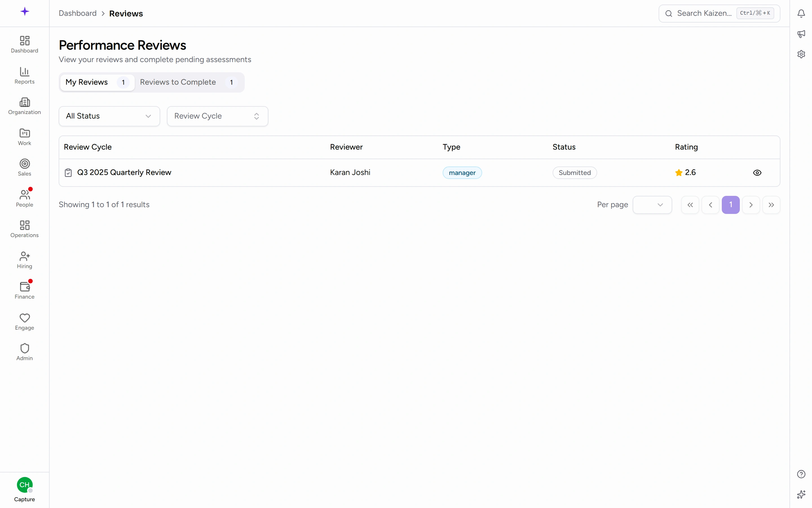Screen dimensions: 812x508
Task: Click the CH Capture user avatar
Action: 25,485
